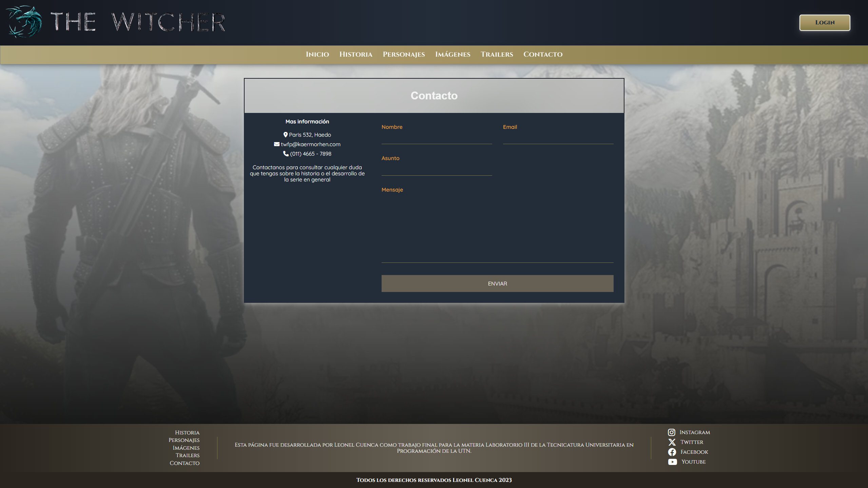The width and height of the screenshot is (868, 488).
Task: Click the Login button
Action: point(825,23)
